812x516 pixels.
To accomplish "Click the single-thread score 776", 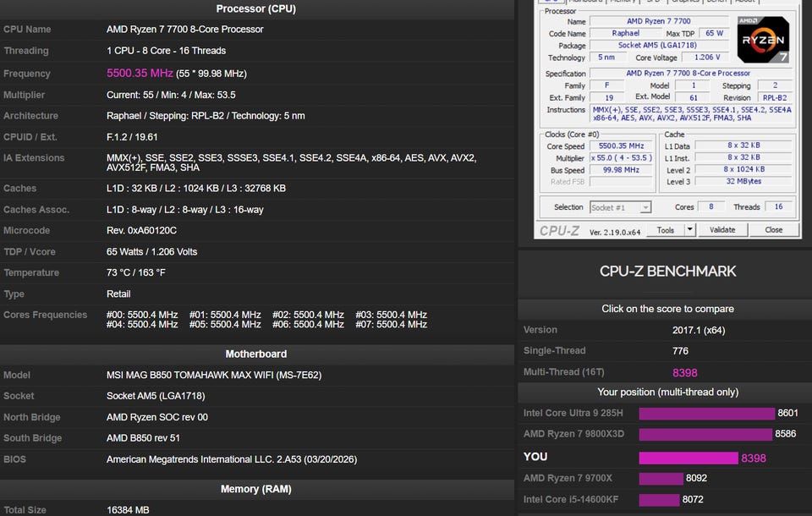I will click(x=680, y=351).
